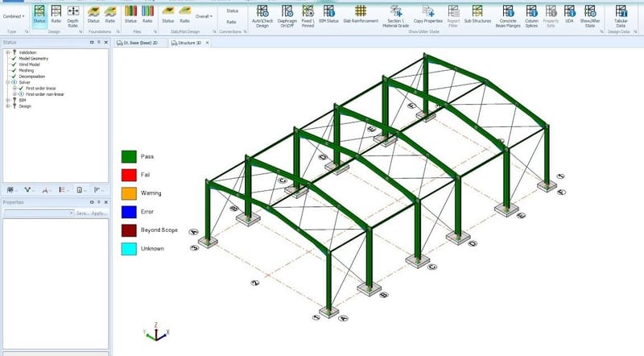
Task: Open the Show/Alter State tool
Action: [590, 16]
